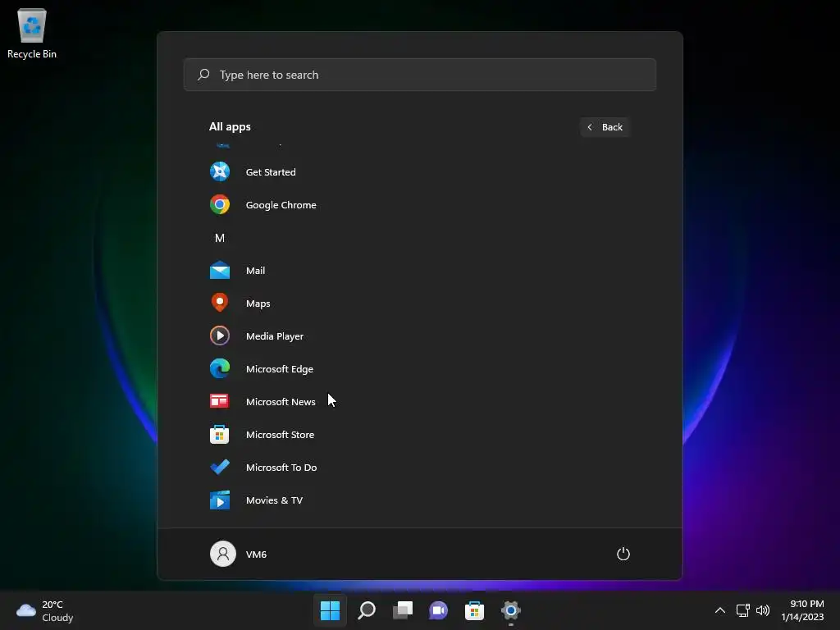Viewport: 840px width, 630px height.
Task: Launch Google Chrome from its icon
Action: 220,204
